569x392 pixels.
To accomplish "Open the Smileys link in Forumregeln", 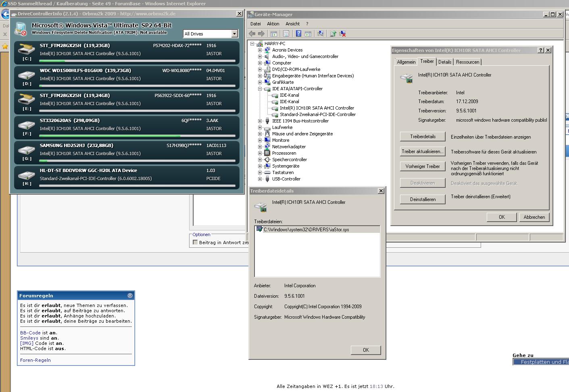I will tap(29, 338).
